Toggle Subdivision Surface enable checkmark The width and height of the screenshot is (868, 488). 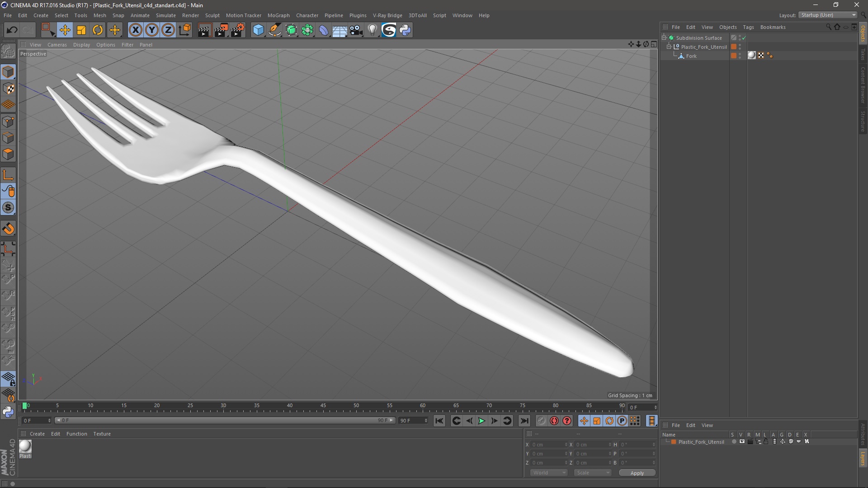(x=744, y=38)
